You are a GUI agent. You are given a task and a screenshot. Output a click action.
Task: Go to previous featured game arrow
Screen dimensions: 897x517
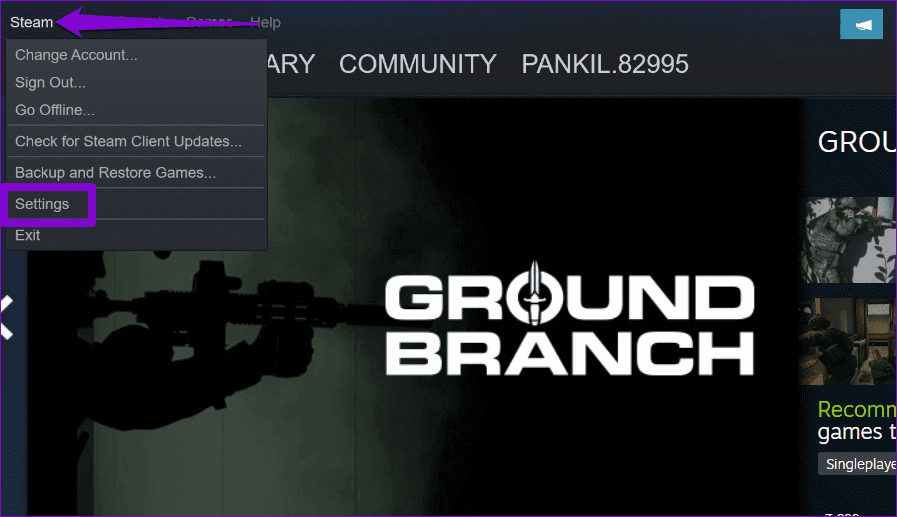(x=7, y=318)
